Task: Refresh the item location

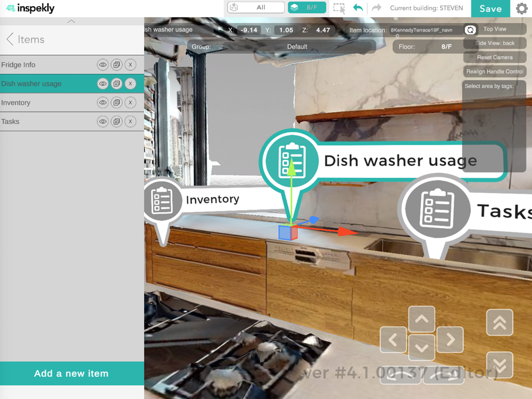Action: [x=470, y=30]
